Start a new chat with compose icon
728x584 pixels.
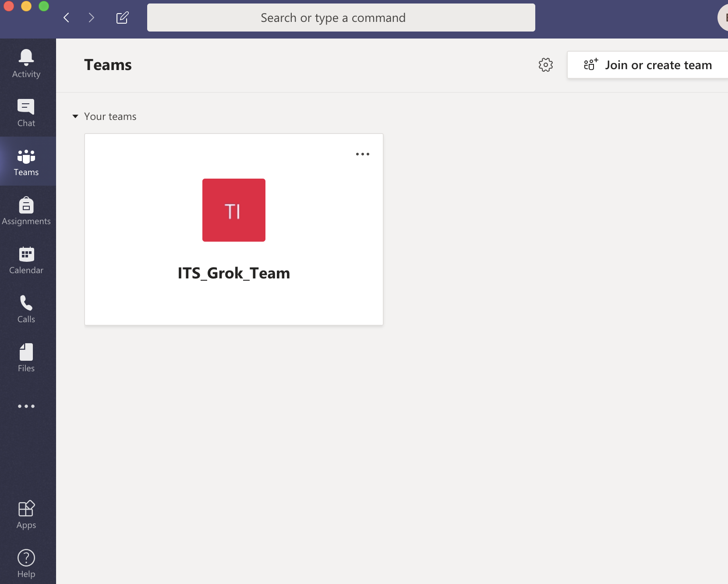point(122,18)
